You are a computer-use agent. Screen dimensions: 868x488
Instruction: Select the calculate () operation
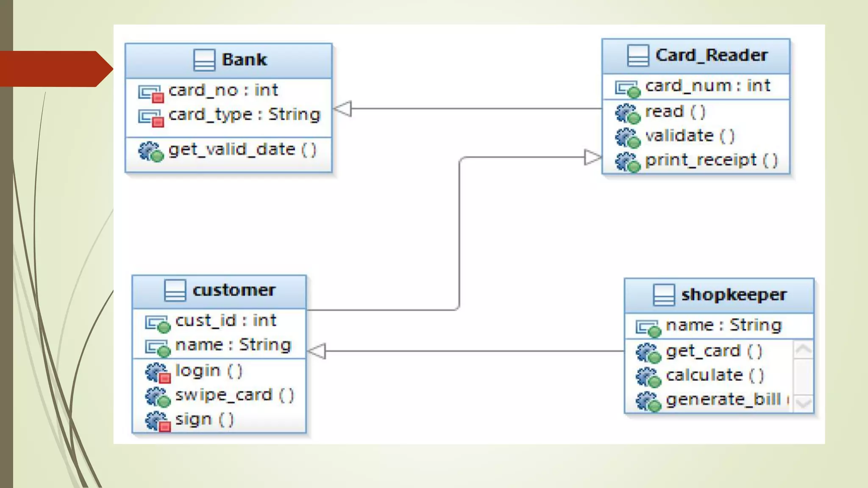tap(715, 375)
